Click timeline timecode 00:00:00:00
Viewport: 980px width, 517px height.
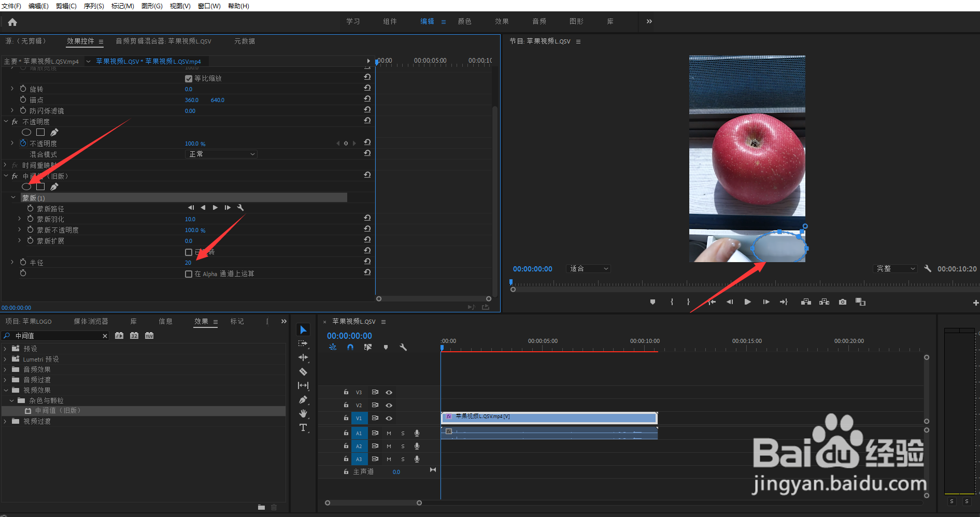tap(349, 336)
